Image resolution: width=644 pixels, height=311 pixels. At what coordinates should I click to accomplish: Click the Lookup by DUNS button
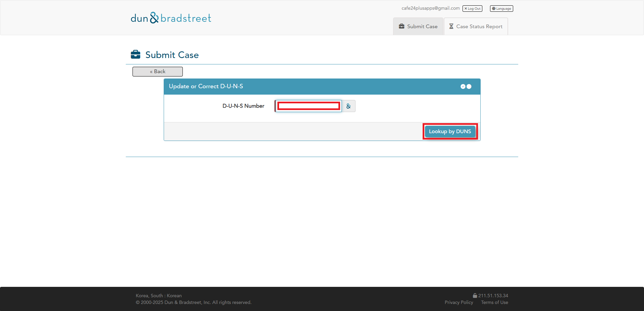(x=450, y=132)
